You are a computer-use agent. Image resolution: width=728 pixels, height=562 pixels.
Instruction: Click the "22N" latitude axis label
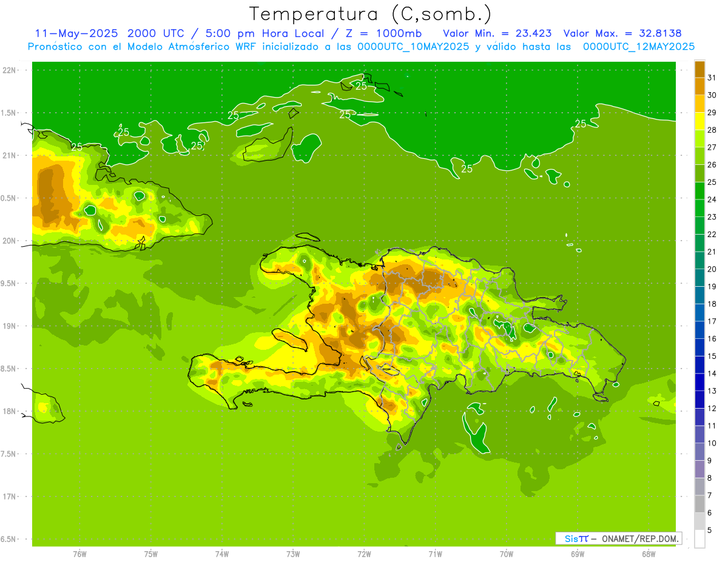[x=10, y=70]
